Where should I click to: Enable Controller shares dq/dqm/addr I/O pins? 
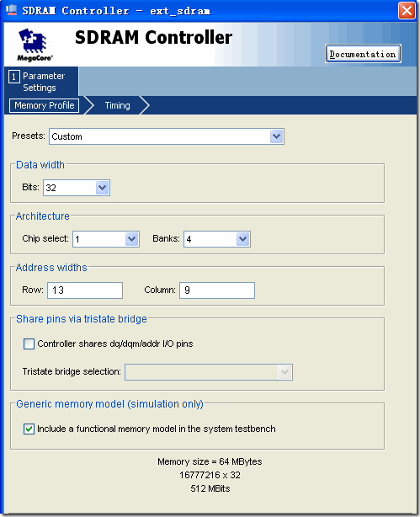tap(29, 344)
